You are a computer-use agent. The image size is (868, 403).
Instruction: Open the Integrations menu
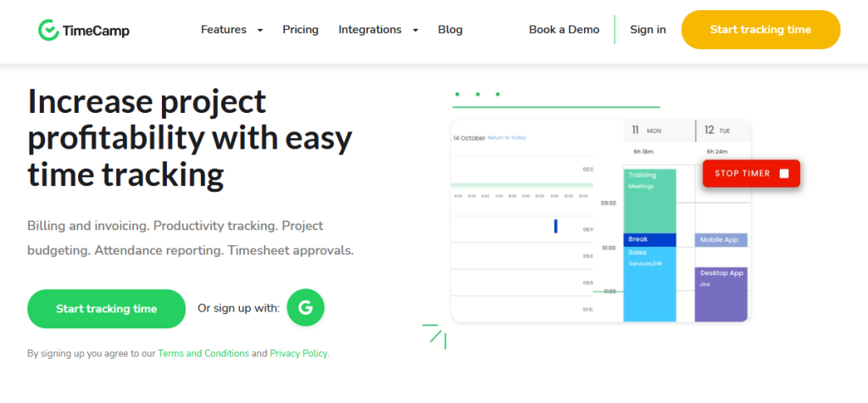pos(370,30)
